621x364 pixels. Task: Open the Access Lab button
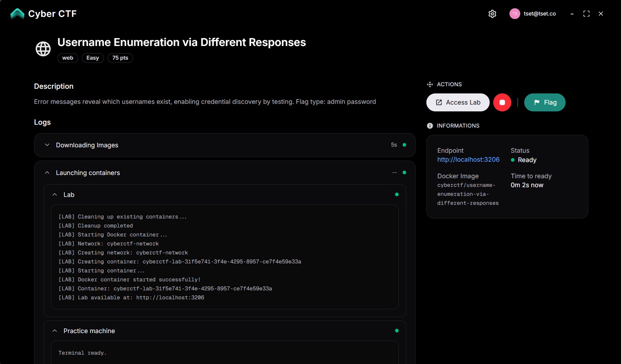[458, 102]
